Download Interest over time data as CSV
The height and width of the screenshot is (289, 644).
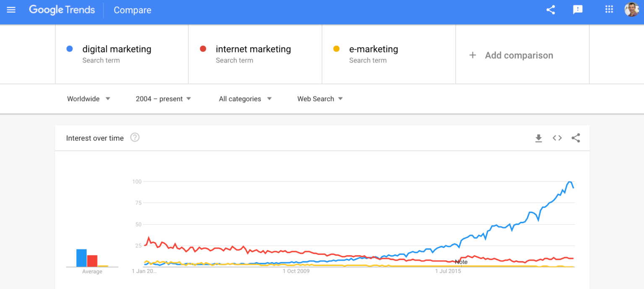(539, 138)
